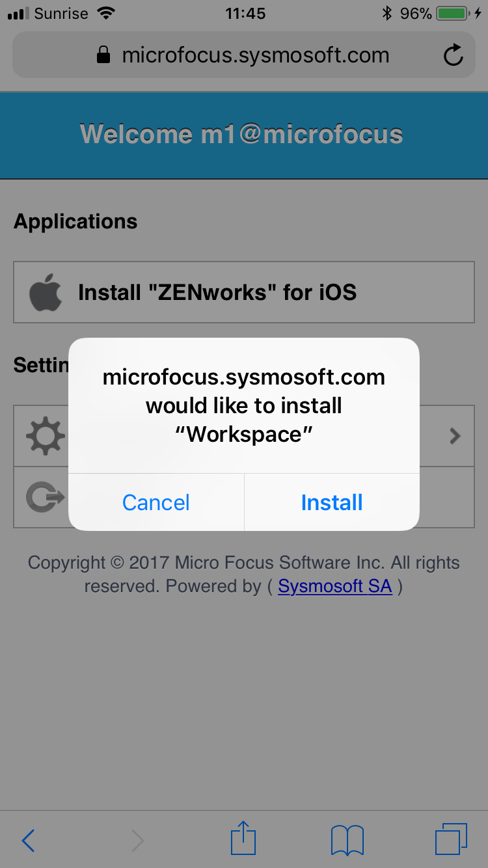Open the Sysmosoft SA link
This screenshot has width=488, height=868.
click(334, 586)
